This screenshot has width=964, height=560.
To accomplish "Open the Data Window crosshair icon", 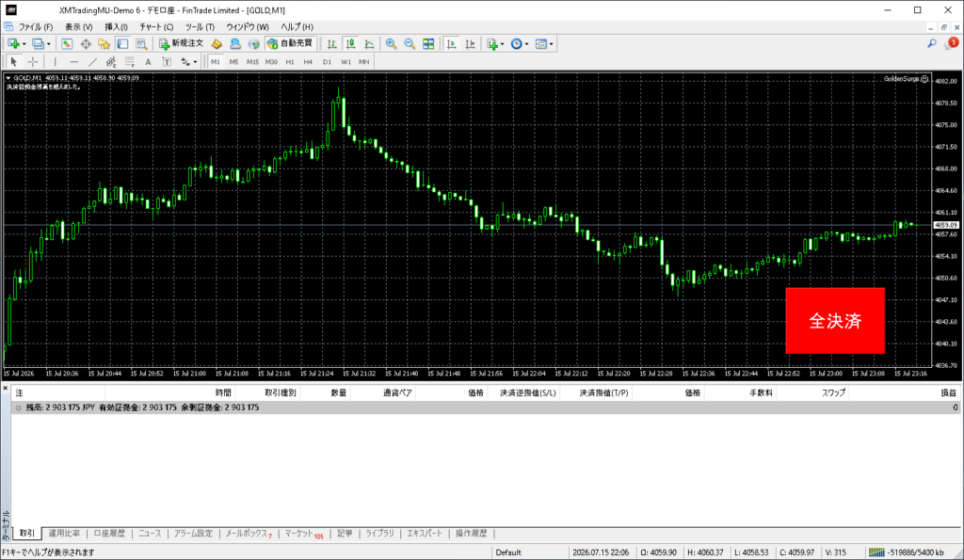I will point(86,43).
